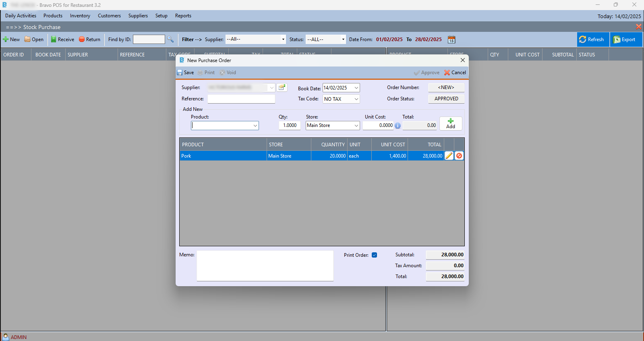Open the Store dropdown showing Main Store
Image resolution: width=644 pixels, height=341 pixels.
(356, 126)
